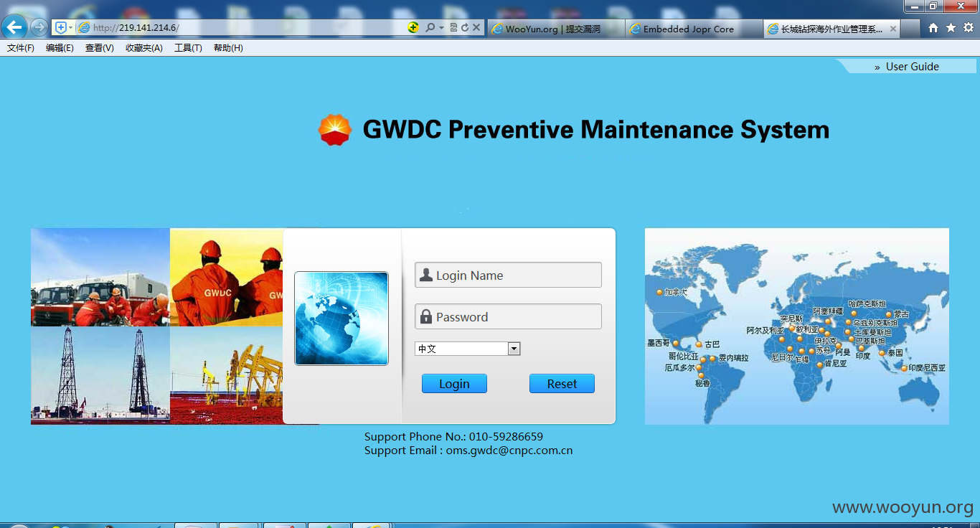This screenshot has width=980, height=528.
Task: Click the 委内瑞拉 label on the map
Action: coord(733,358)
